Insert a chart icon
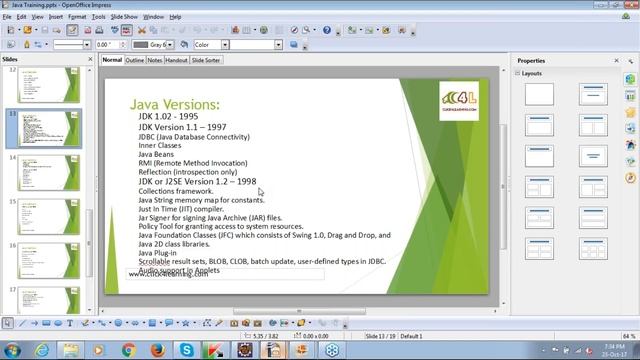This screenshot has width=640, height=360. tap(235, 30)
